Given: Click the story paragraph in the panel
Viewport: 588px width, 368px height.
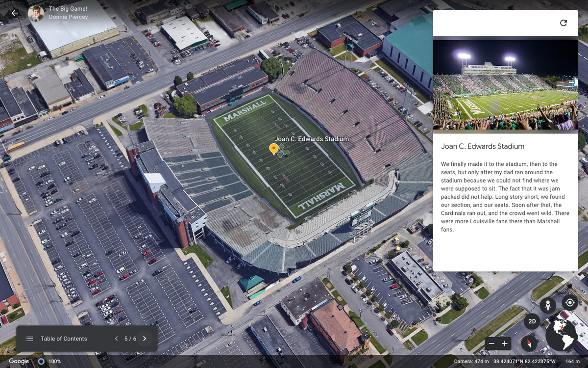Looking at the screenshot, I should (505, 196).
